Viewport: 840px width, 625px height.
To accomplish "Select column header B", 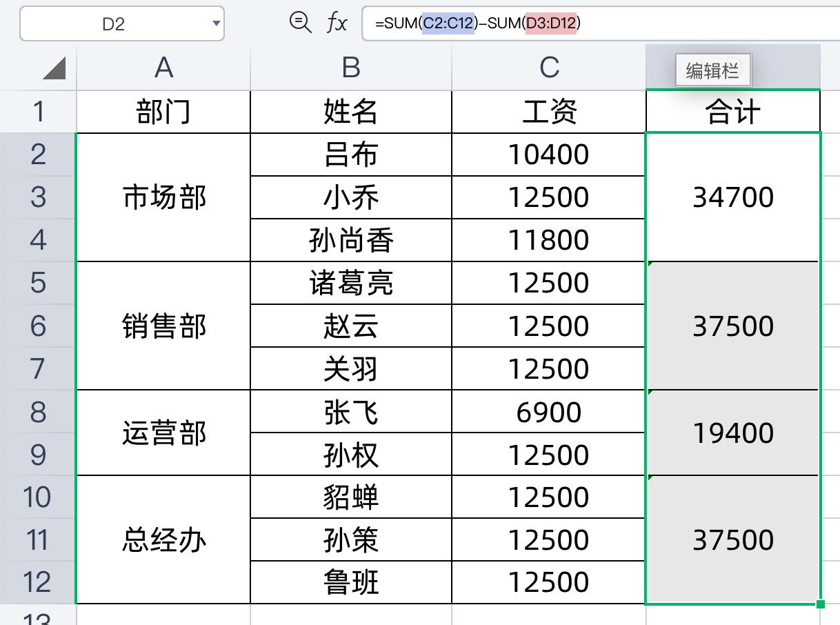I will tap(352, 67).
